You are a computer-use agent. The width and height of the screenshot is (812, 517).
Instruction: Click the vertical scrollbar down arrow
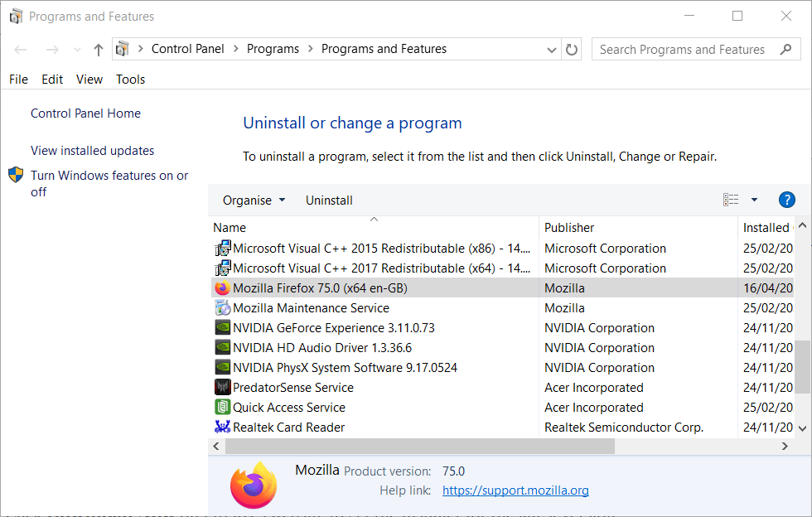[802, 428]
